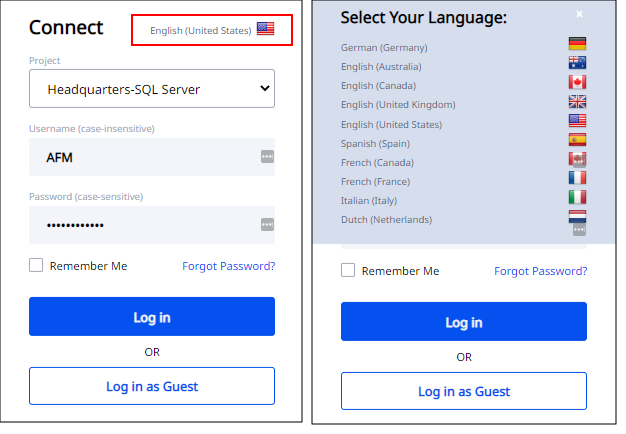
Task: Check Remember Me in the left login panel
Action: pyautogui.click(x=36, y=265)
